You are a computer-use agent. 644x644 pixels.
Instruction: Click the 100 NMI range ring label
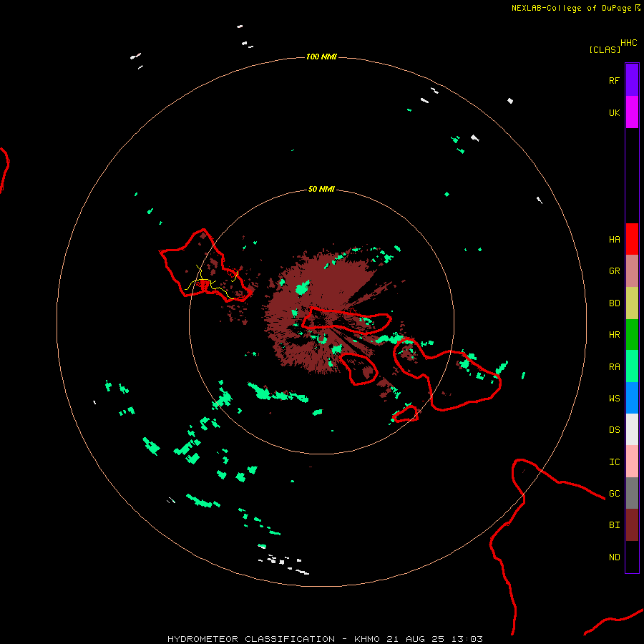(x=321, y=57)
